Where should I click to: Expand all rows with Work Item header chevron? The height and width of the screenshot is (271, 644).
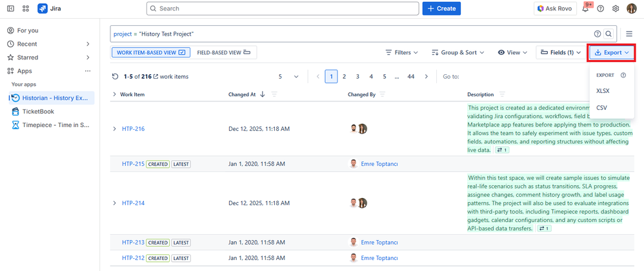[115, 94]
